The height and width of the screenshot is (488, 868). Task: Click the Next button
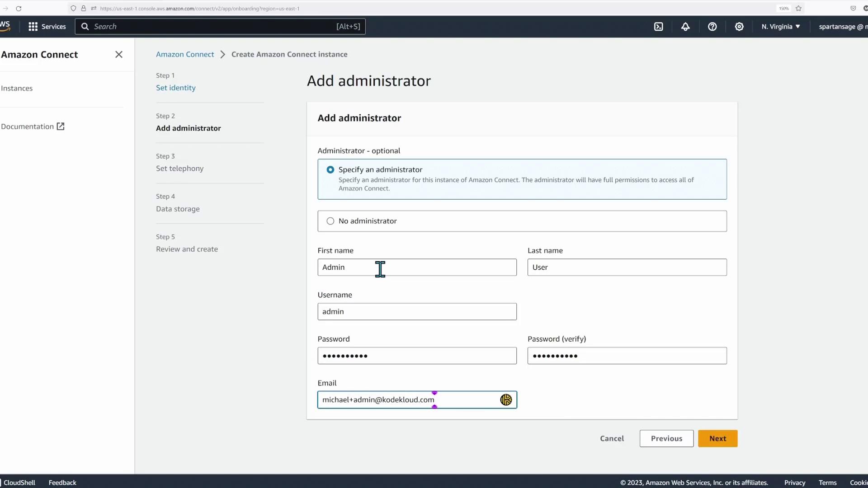pyautogui.click(x=717, y=439)
